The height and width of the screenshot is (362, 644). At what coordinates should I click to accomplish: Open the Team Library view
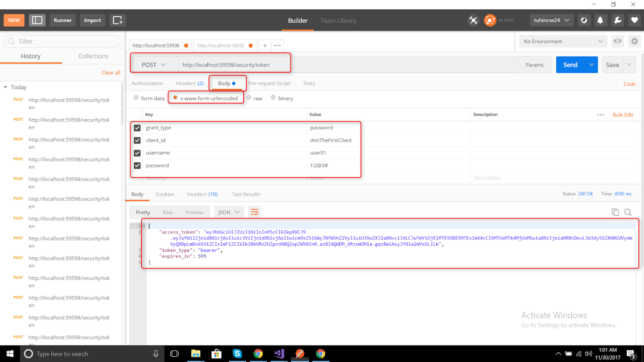click(x=338, y=21)
